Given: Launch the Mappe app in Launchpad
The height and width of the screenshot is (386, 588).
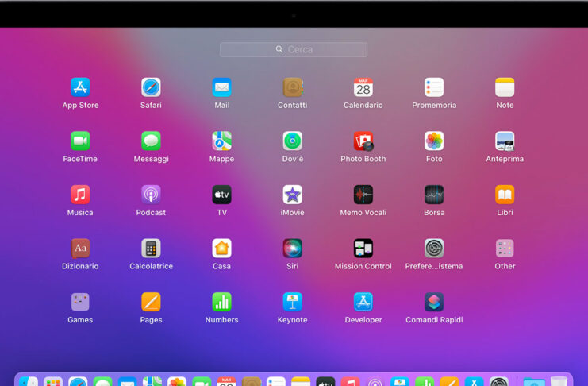Looking at the screenshot, I should tap(221, 141).
